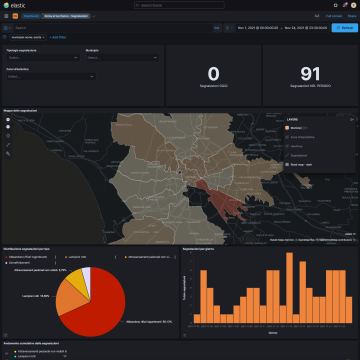Expand the Lampioni rotti legend chevron
Screen dimensions: 360x360
click(116, 257)
